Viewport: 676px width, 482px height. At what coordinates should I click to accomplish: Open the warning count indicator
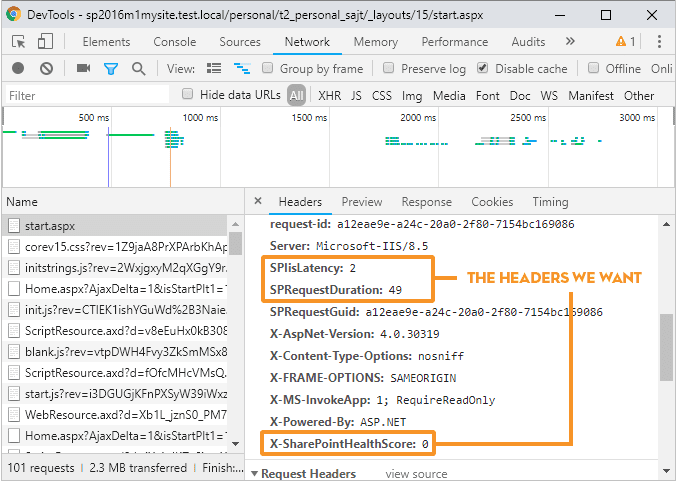coord(626,42)
